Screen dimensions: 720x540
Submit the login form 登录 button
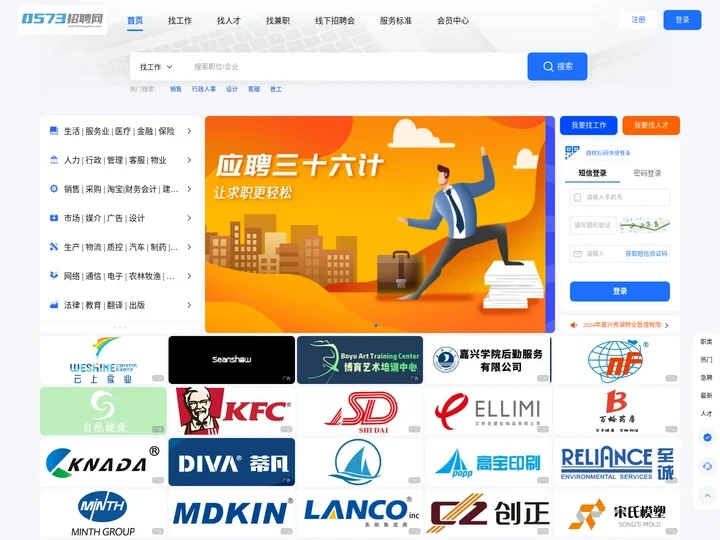[620, 292]
